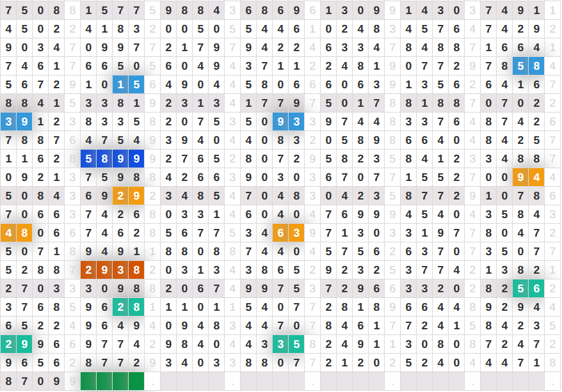Click the dark blue 5899 block
The image size is (562, 392).
[112, 159]
